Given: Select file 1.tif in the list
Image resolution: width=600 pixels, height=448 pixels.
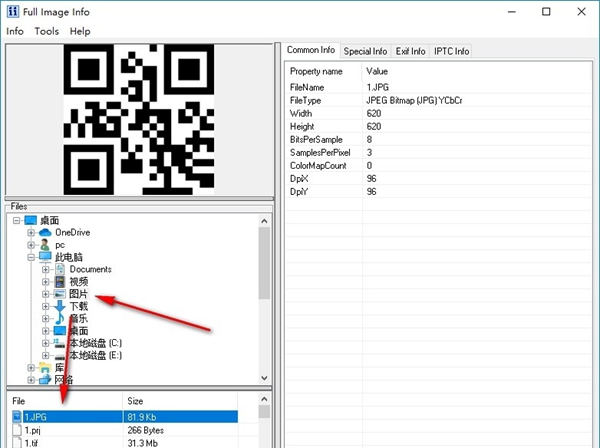Looking at the screenshot, I should (x=125, y=443).
